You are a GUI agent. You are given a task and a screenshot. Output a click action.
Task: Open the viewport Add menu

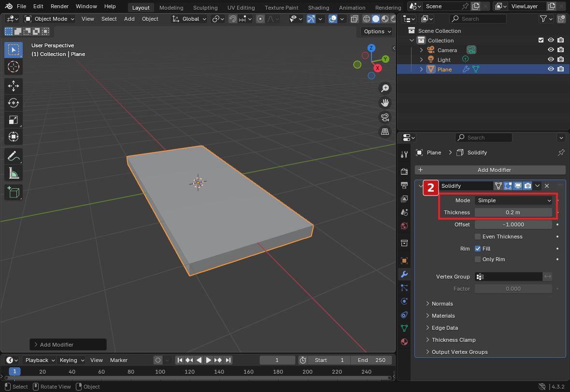(129, 19)
